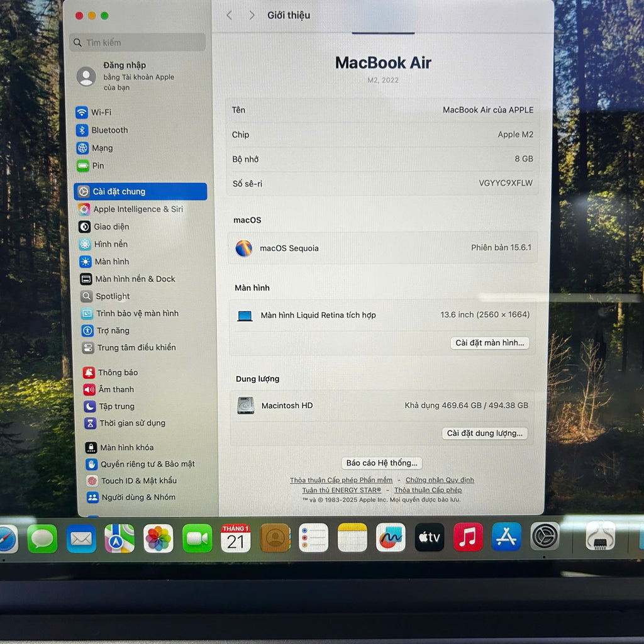Click the Tìm kiếm search field
Viewport: 644px width, 644px height.
(x=138, y=43)
